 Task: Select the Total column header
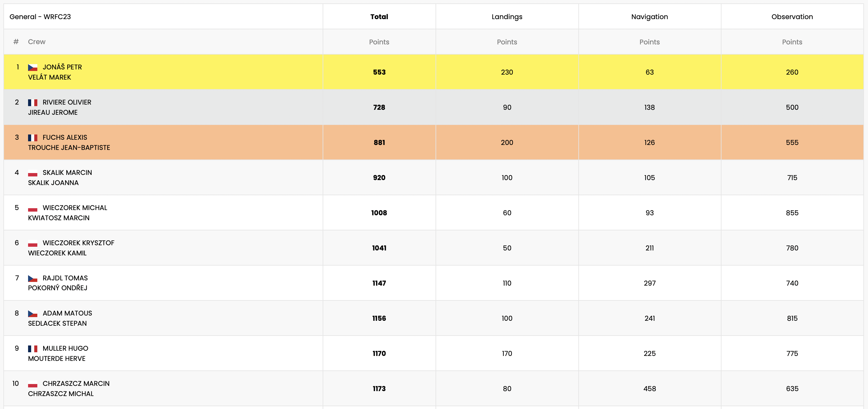point(379,17)
